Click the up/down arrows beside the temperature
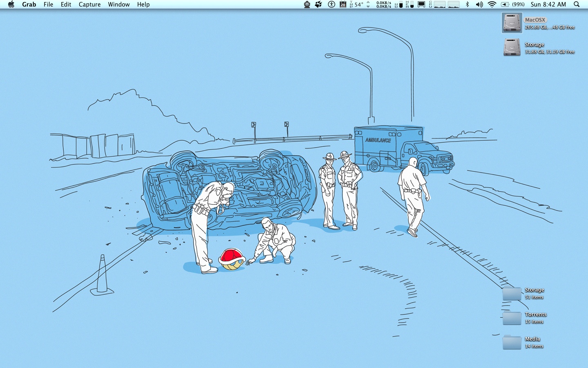The width and height of the screenshot is (588, 368). click(368, 4)
